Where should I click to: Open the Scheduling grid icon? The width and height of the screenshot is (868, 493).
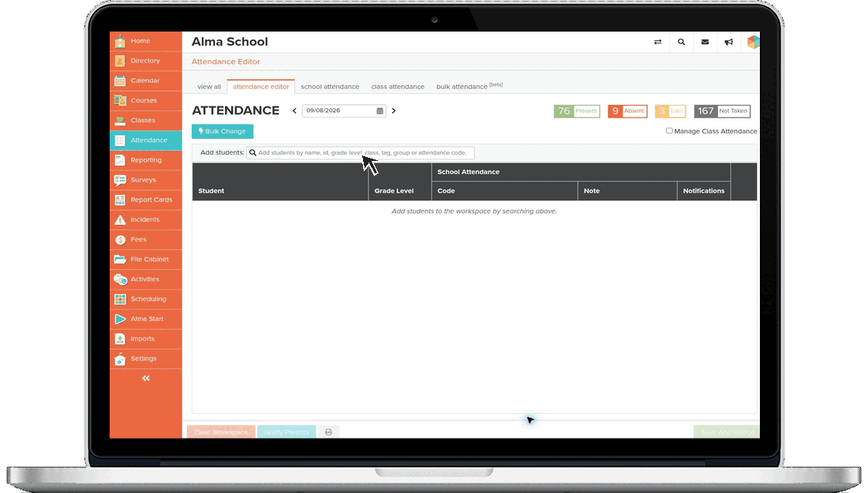(x=120, y=299)
